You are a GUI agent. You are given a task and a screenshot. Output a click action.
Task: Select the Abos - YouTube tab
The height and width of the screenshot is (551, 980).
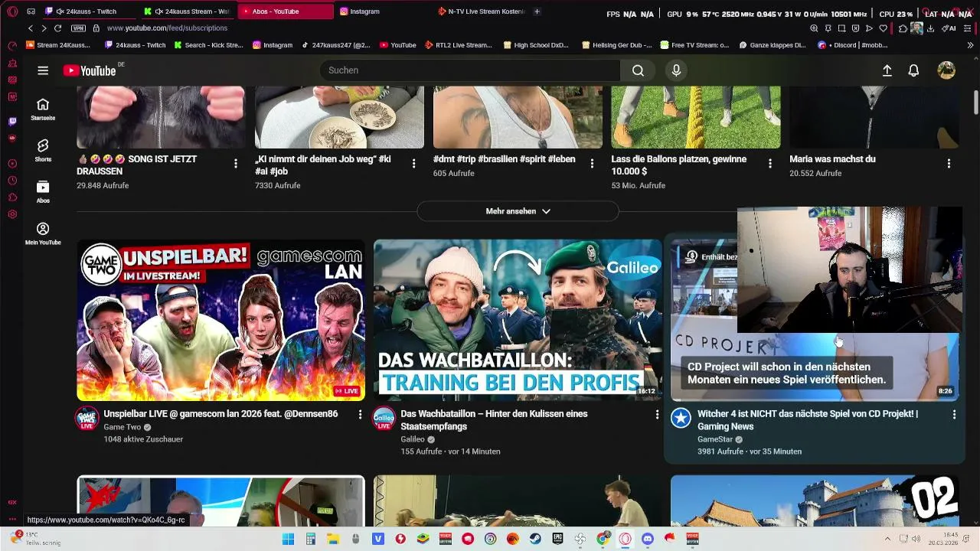point(285,11)
